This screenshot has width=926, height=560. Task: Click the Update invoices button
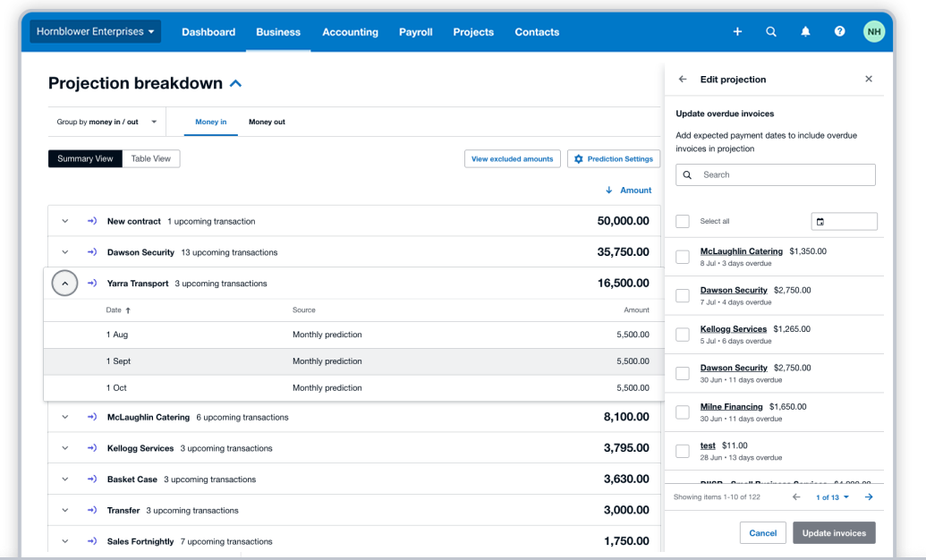834,533
